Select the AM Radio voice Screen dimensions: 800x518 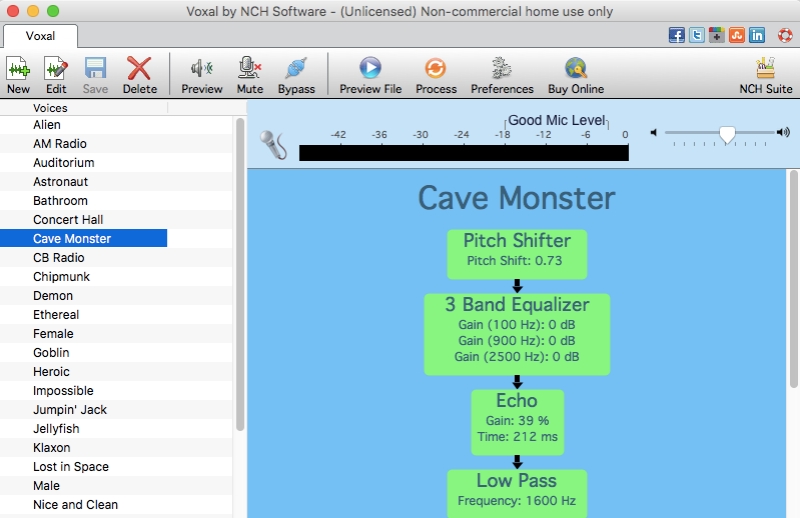point(116,143)
